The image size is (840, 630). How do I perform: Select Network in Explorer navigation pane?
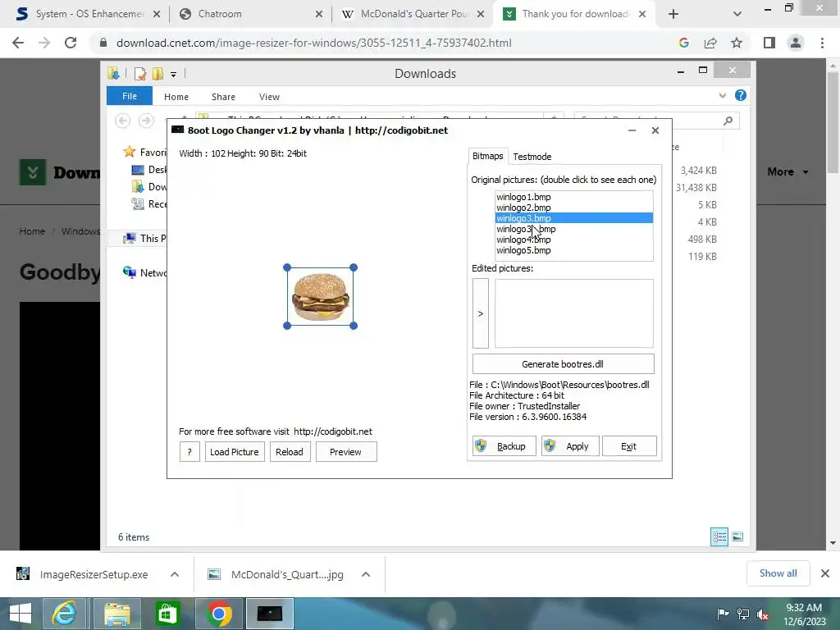pos(144,272)
